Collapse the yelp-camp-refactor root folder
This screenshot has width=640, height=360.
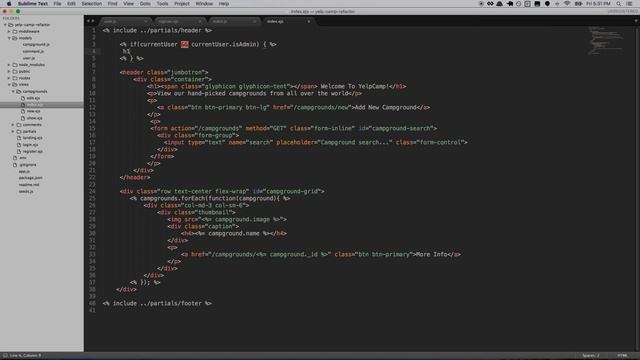(5, 25)
